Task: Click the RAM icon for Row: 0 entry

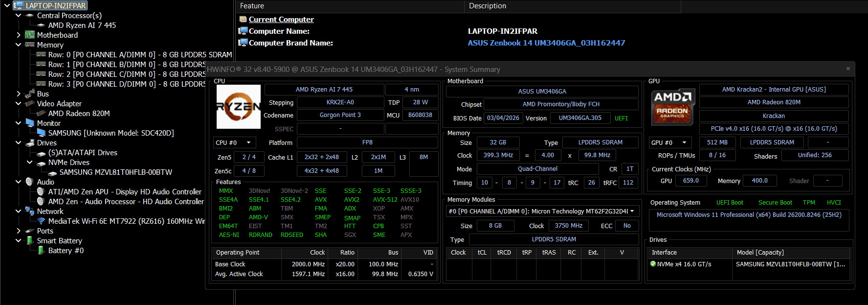Action: click(x=41, y=55)
